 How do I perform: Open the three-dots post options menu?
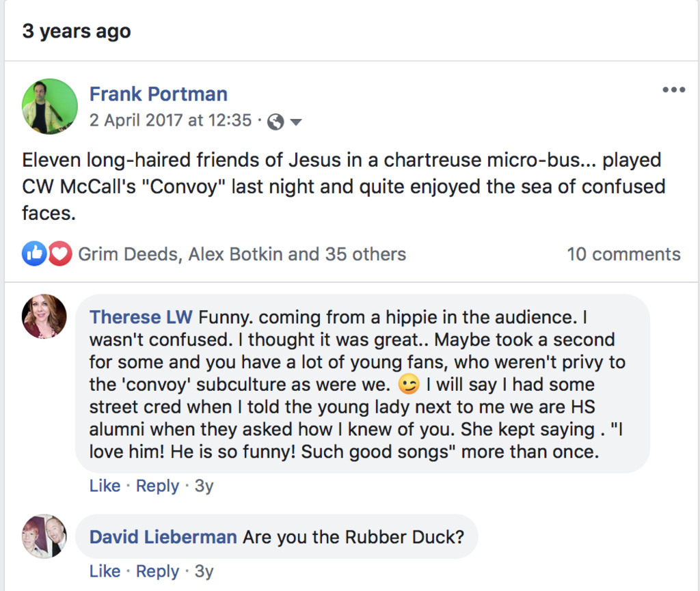coord(673,90)
